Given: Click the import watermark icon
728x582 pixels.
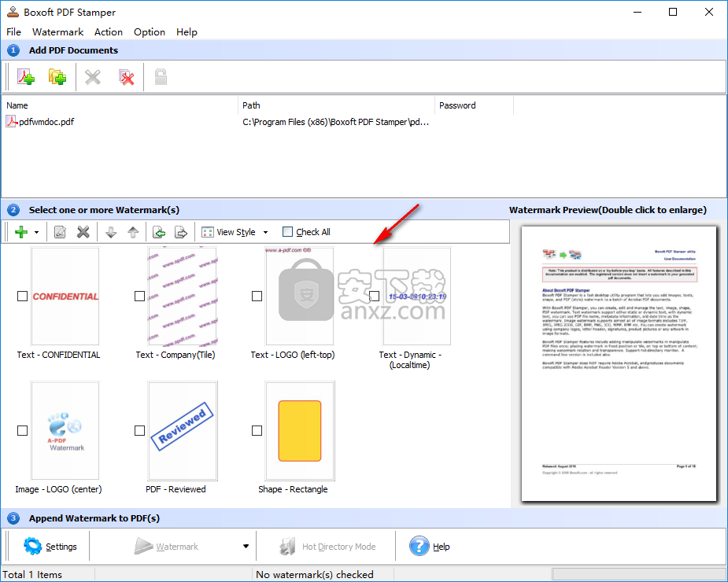Looking at the screenshot, I should pyautogui.click(x=159, y=232).
